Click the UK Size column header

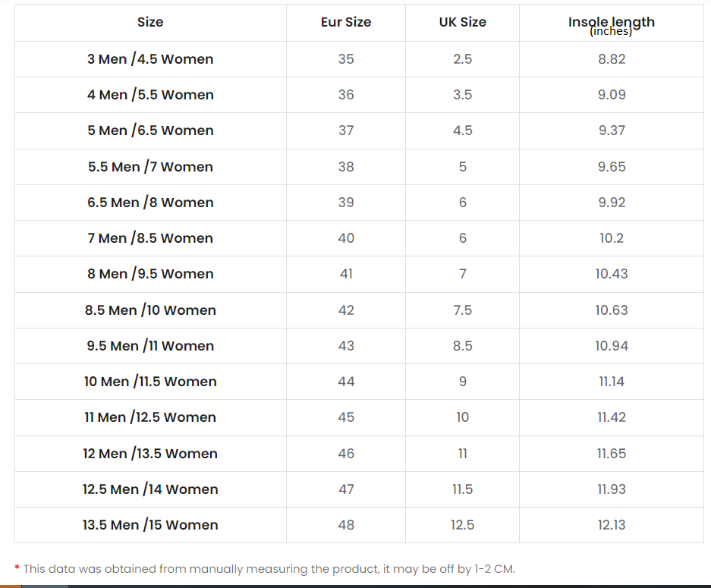(x=462, y=22)
